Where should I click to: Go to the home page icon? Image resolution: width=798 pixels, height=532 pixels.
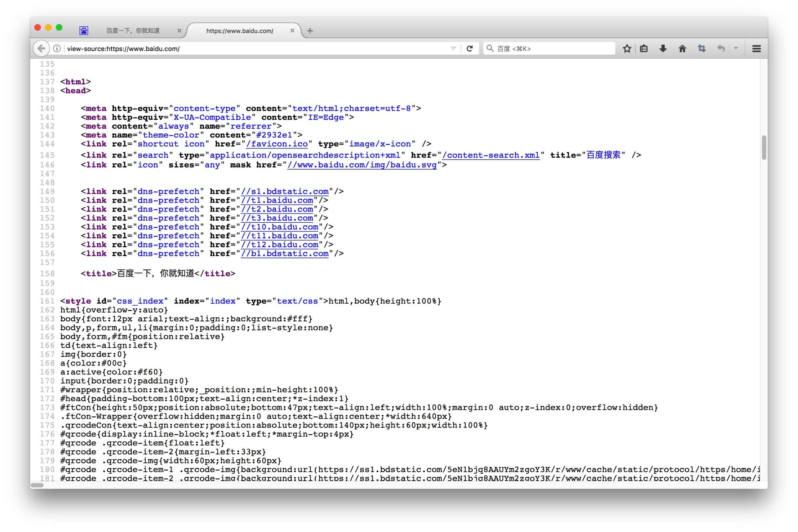click(682, 49)
